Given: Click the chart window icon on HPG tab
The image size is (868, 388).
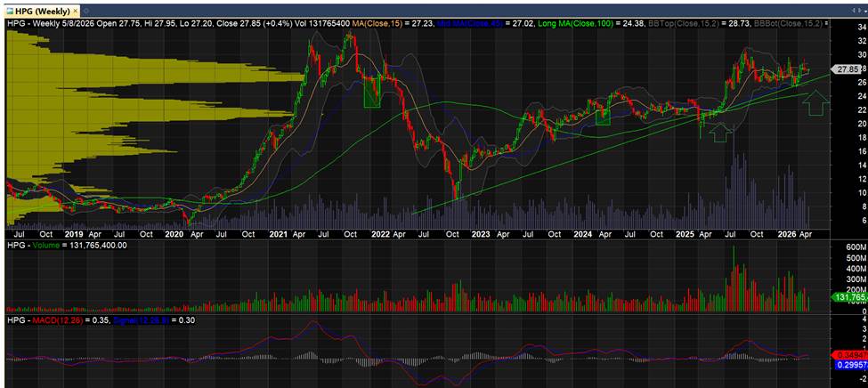Looking at the screenshot, I should point(10,12).
